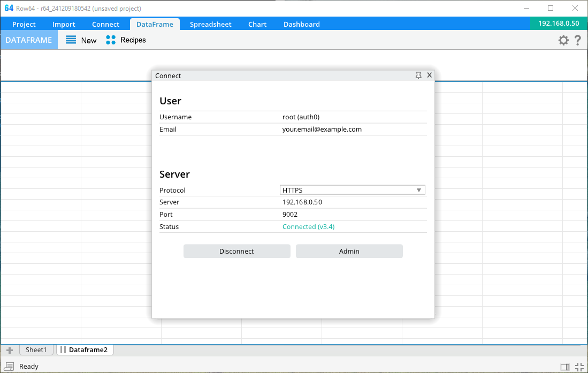Click the New dataframe icon
The image size is (588, 373).
click(x=71, y=40)
